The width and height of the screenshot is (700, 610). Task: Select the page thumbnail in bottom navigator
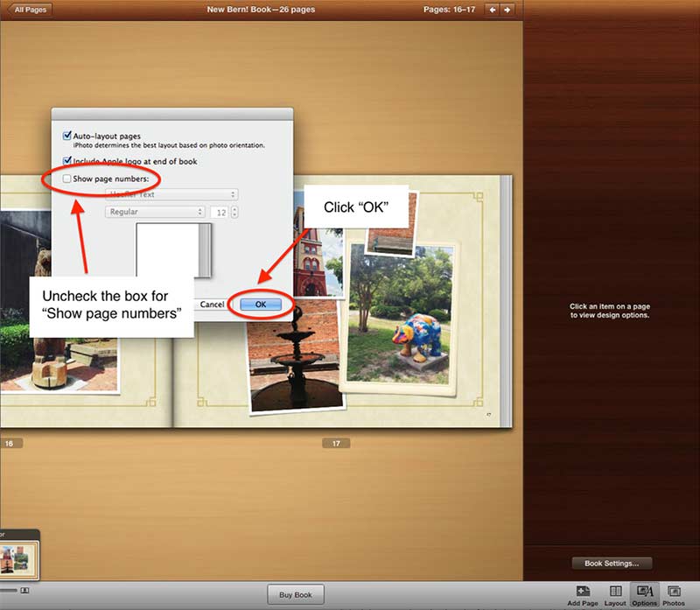(17, 558)
